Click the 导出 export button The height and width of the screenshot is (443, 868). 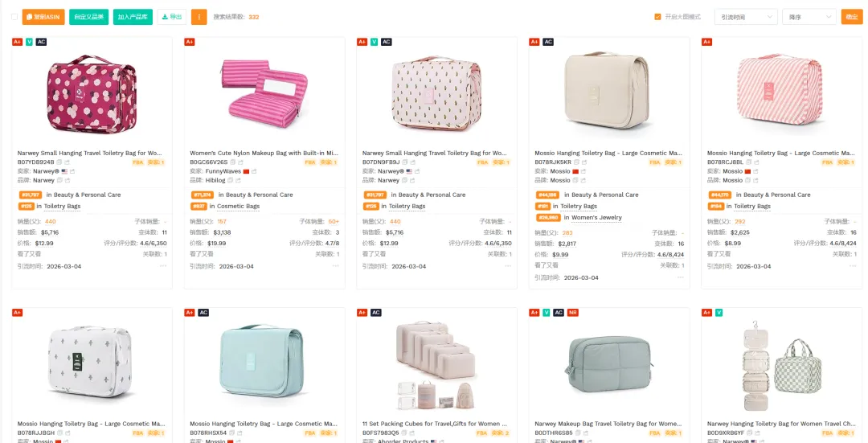tap(171, 17)
